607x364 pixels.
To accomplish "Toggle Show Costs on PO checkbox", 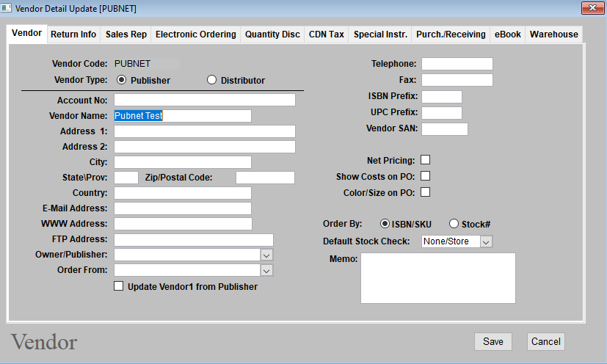I will [425, 176].
